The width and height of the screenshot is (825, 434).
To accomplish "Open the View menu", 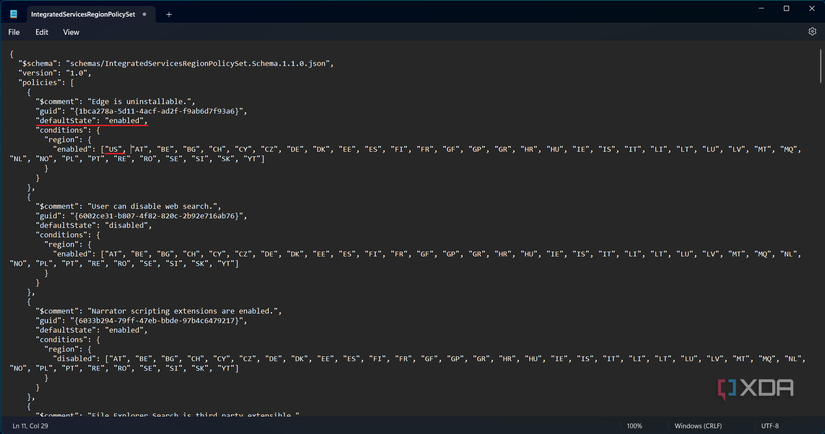I will click(x=71, y=32).
